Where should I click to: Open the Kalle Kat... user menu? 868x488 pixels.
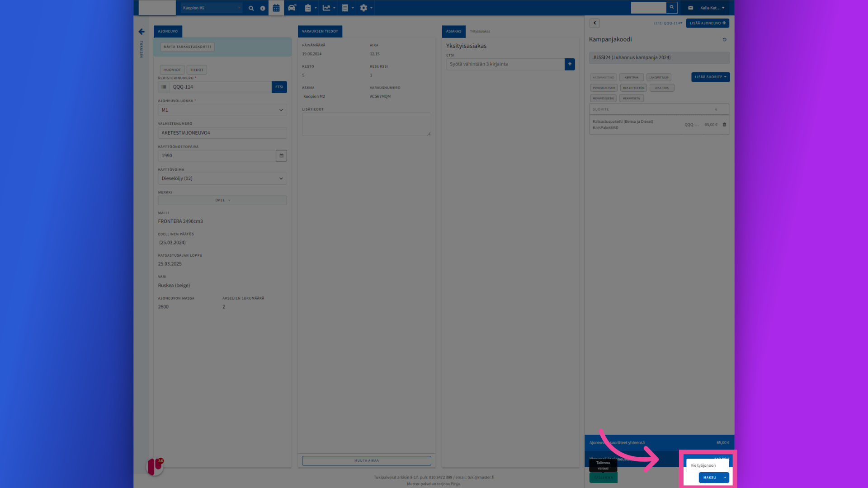[x=712, y=8]
